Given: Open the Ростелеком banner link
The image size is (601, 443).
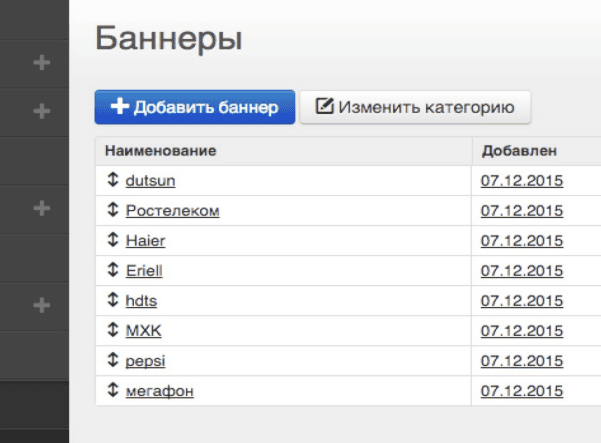Looking at the screenshot, I should (x=172, y=211).
